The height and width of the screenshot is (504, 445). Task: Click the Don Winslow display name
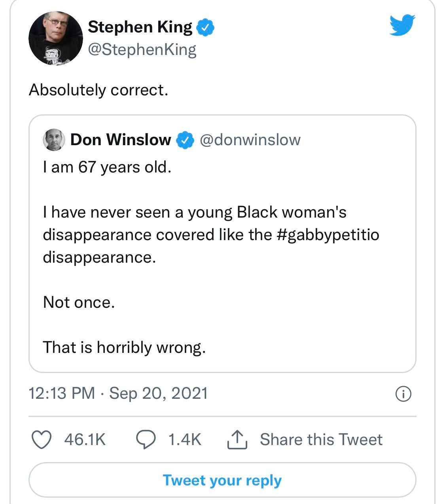point(121,139)
